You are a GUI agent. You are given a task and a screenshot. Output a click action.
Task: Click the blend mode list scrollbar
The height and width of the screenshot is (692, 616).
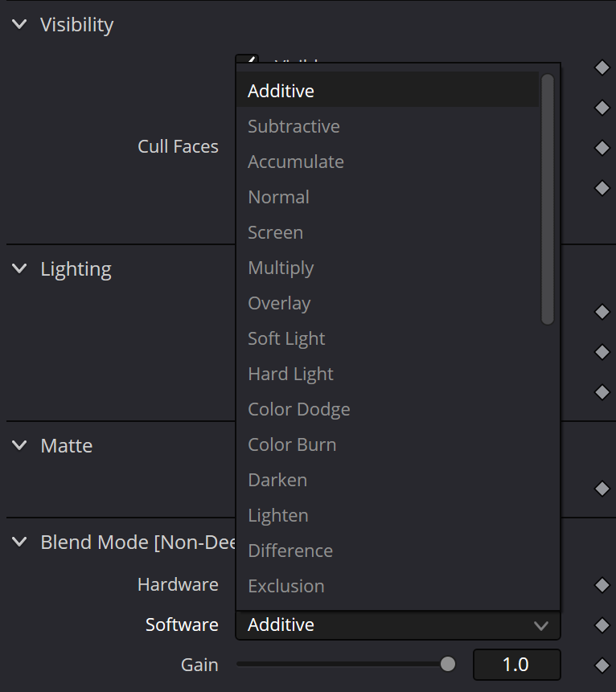click(548, 199)
